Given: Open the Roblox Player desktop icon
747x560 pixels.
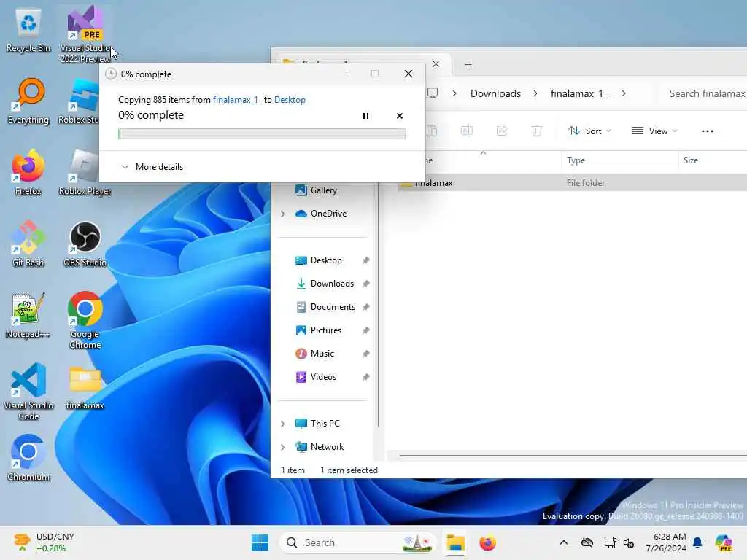Looking at the screenshot, I should [x=85, y=172].
